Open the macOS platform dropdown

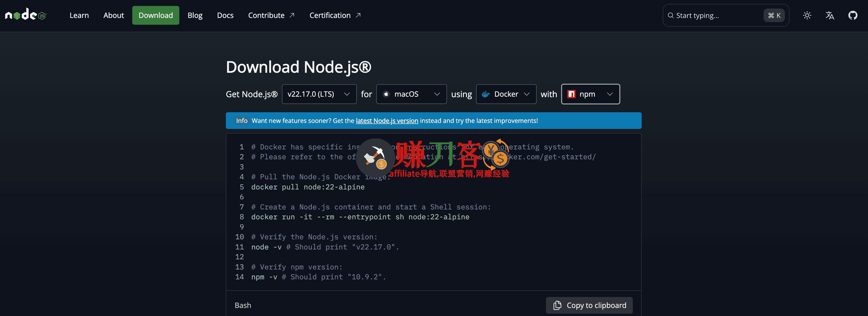[x=411, y=94]
